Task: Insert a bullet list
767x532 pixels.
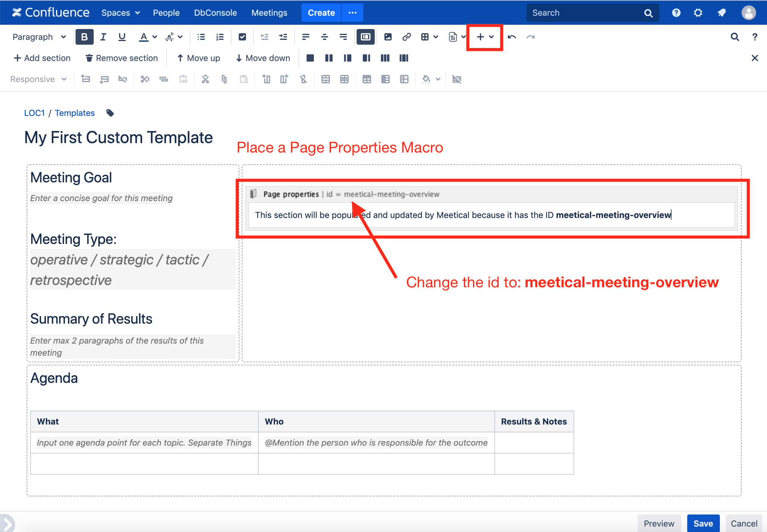Action: coord(201,37)
